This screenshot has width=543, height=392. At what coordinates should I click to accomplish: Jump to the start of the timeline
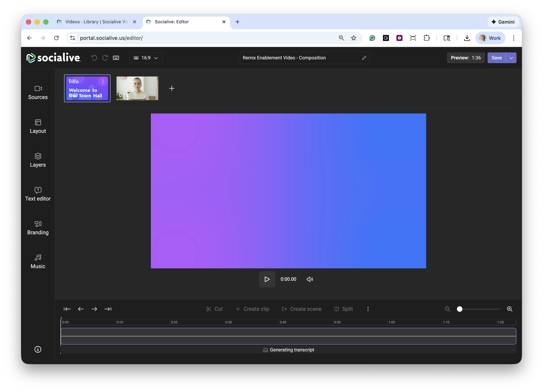pyautogui.click(x=67, y=309)
